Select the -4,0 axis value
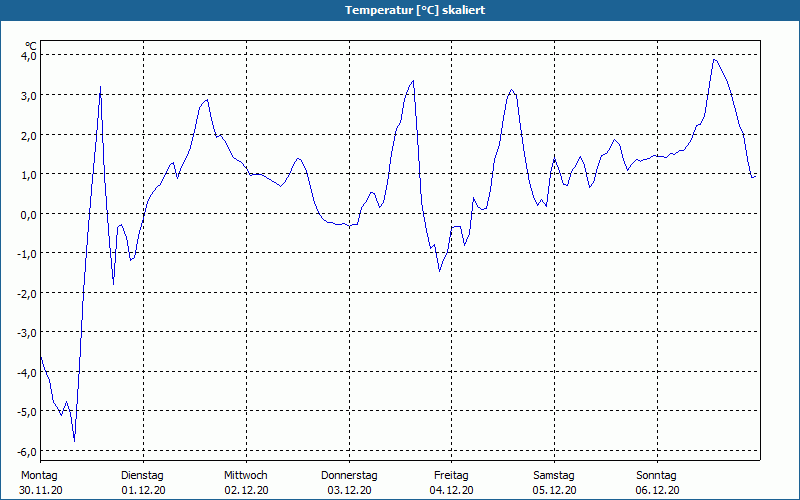The width and height of the screenshot is (800, 500). click(28, 372)
